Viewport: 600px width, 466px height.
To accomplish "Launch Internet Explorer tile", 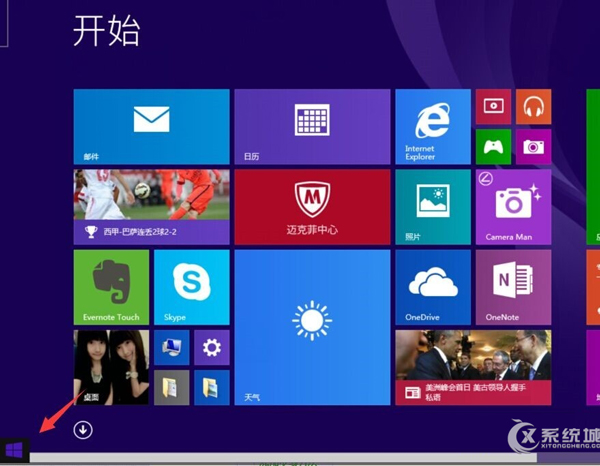I will (433, 127).
